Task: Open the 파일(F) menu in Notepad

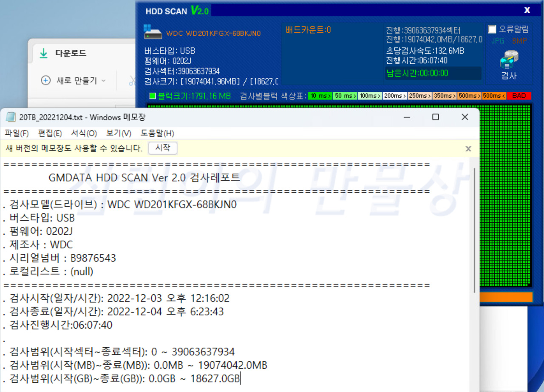Action: pos(17,134)
